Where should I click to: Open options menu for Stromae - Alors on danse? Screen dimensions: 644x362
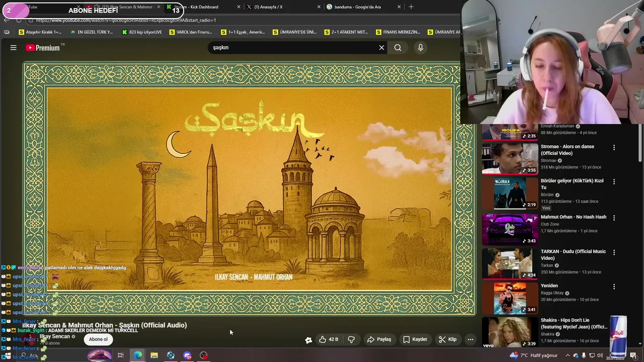614,148
